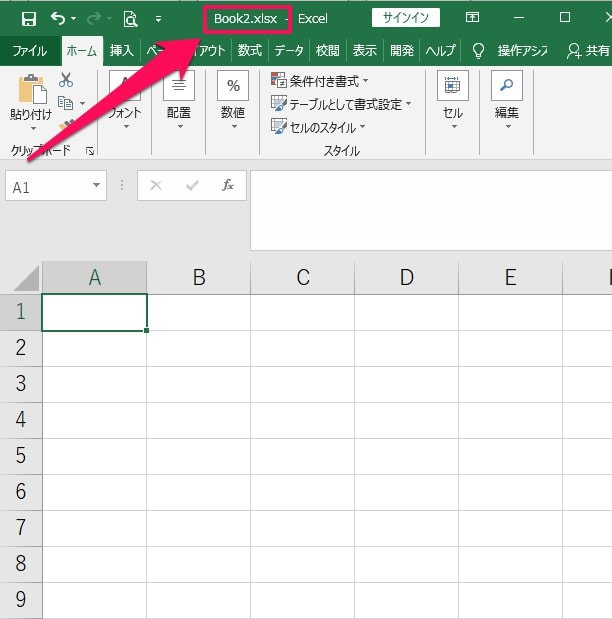Expand the セル group dropdown arrow
The width and height of the screenshot is (612, 619).
(454, 127)
